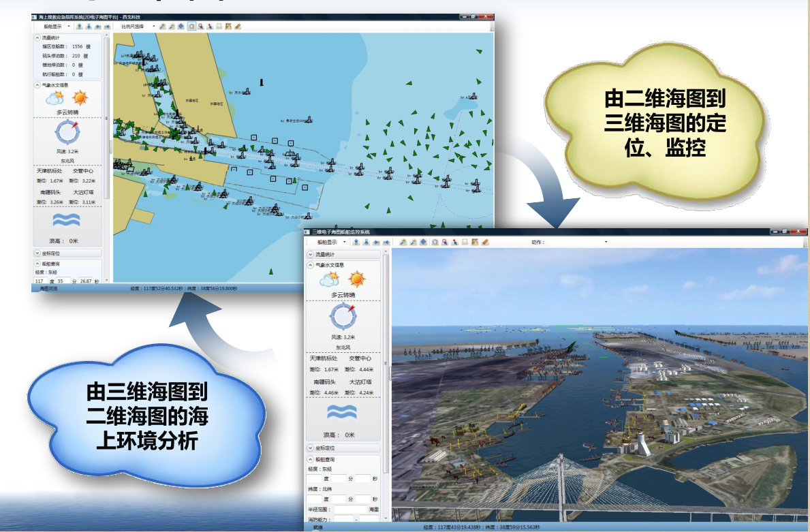Click 码头停泊数 210 value in 2D window
Screen dimensions: 810x532
point(76,56)
